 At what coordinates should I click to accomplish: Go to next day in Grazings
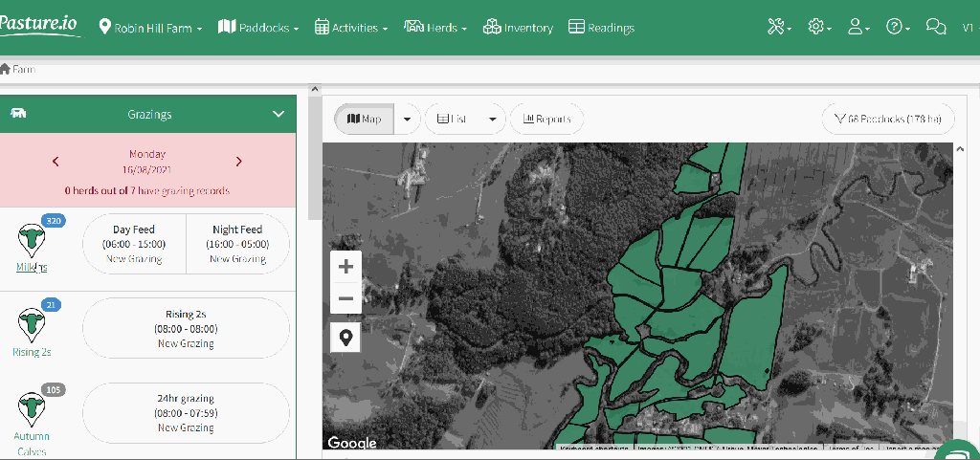[238, 162]
